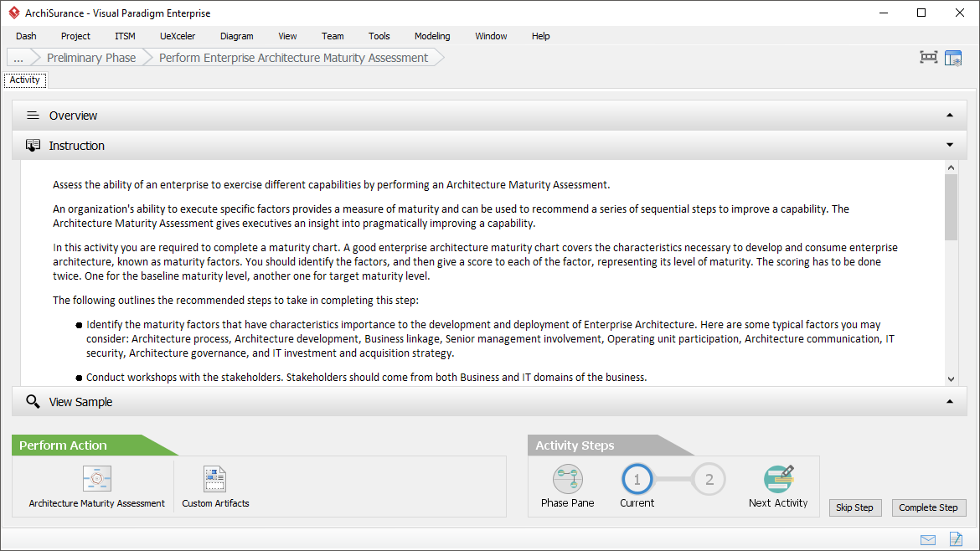Click the document note icon in status bar
Viewport: 980px width, 551px height.
(957, 538)
